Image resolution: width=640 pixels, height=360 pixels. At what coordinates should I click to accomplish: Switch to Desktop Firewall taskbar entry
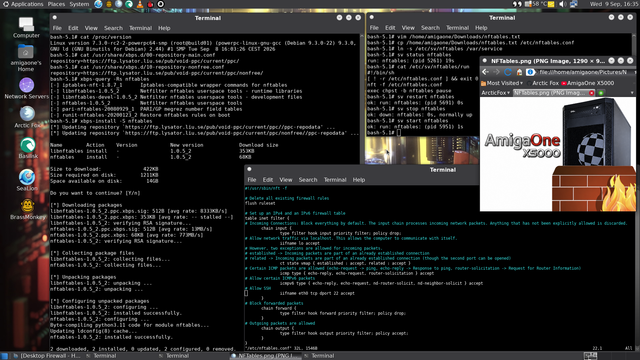tap(47, 356)
